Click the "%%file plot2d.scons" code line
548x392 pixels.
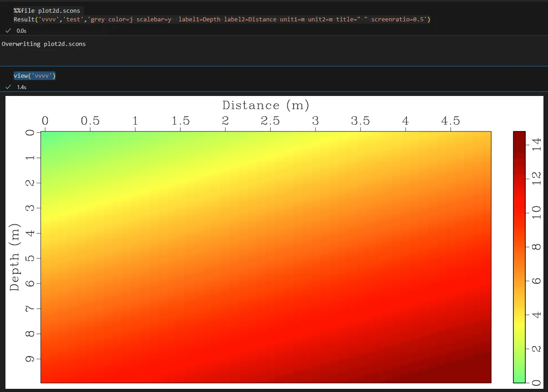(x=47, y=10)
